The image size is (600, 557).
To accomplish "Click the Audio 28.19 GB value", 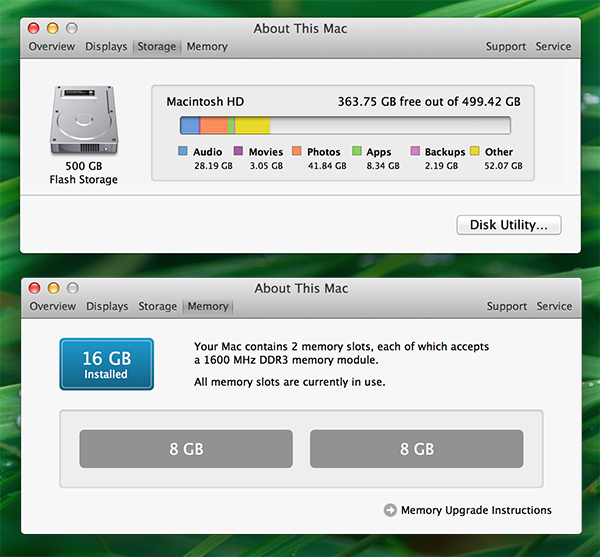I will 213,166.
